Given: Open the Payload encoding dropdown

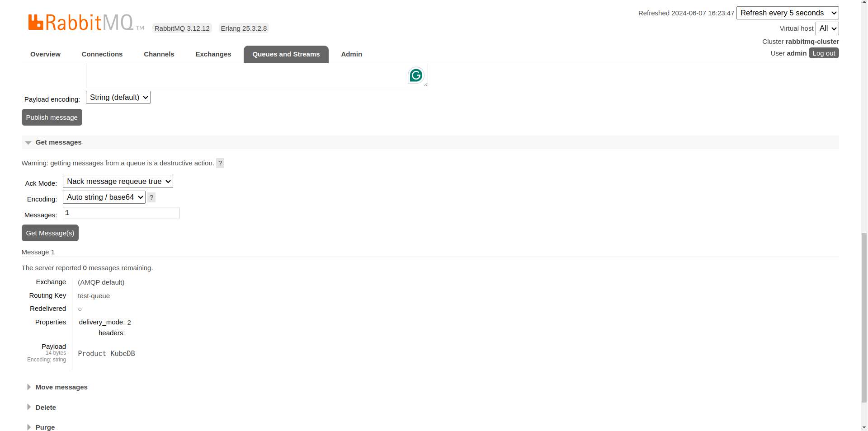Looking at the screenshot, I should [x=118, y=98].
